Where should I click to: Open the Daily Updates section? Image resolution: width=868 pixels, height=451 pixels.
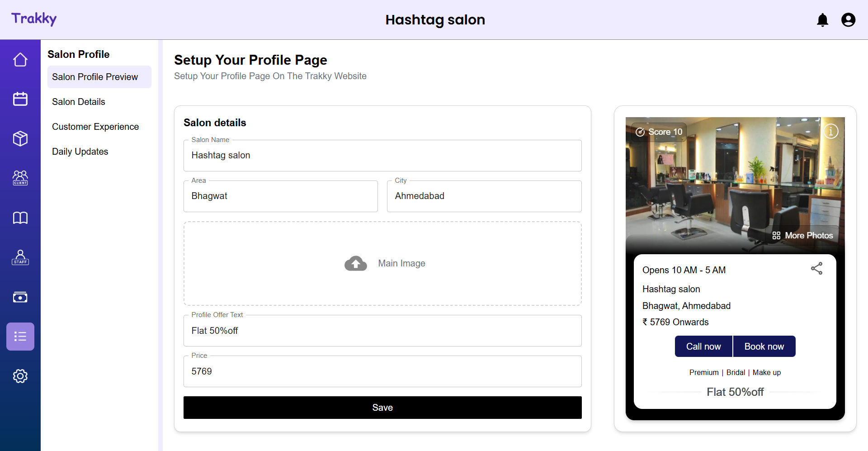pos(80,152)
